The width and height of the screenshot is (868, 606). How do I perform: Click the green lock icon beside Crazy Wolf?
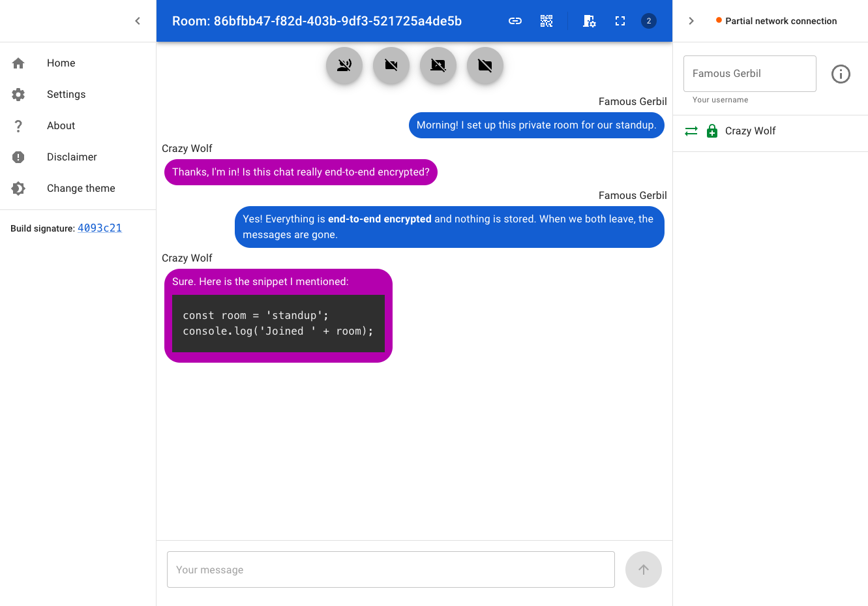[x=712, y=131]
